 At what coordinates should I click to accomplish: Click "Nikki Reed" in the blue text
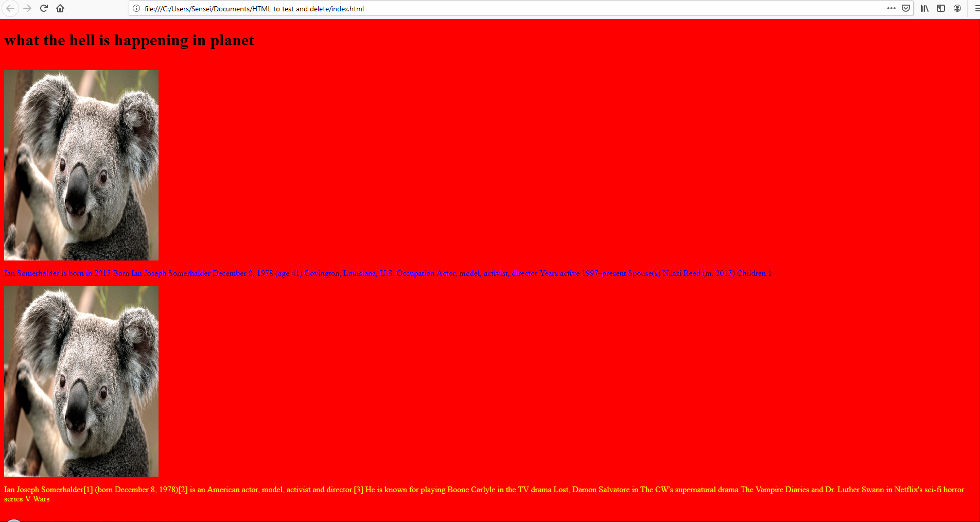click(x=681, y=273)
